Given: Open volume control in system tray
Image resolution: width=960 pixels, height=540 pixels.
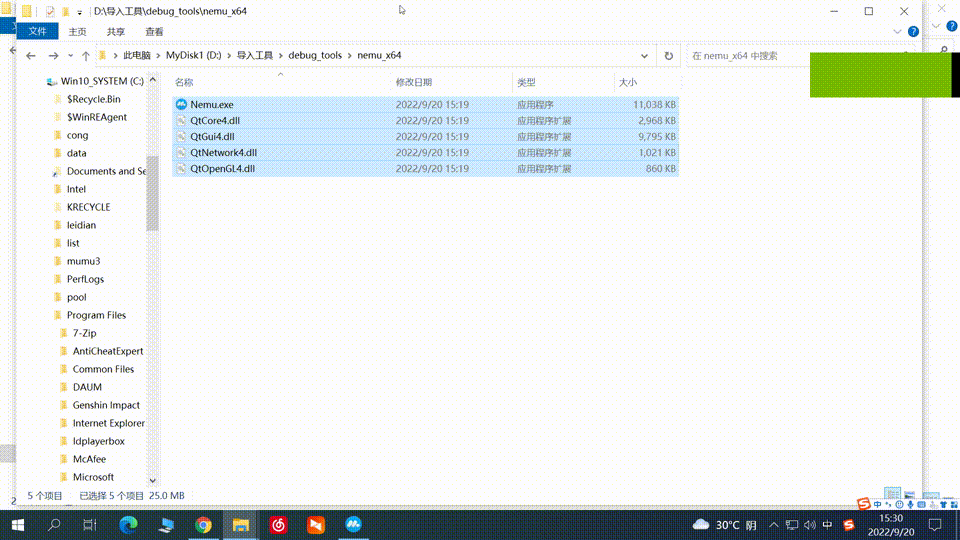Looking at the screenshot, I should click(x=809, y=525).
